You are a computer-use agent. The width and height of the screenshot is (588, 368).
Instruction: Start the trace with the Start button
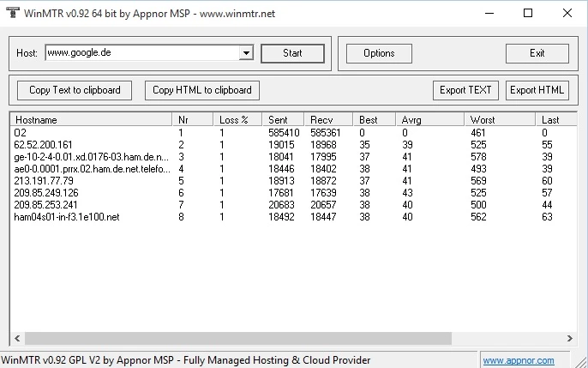[292, 53]
